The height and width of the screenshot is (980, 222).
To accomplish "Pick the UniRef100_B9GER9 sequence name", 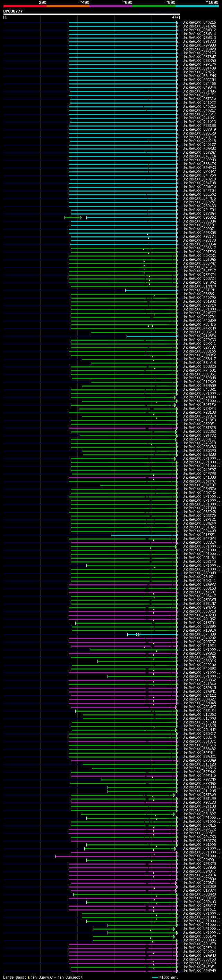I will coord(199,133).
